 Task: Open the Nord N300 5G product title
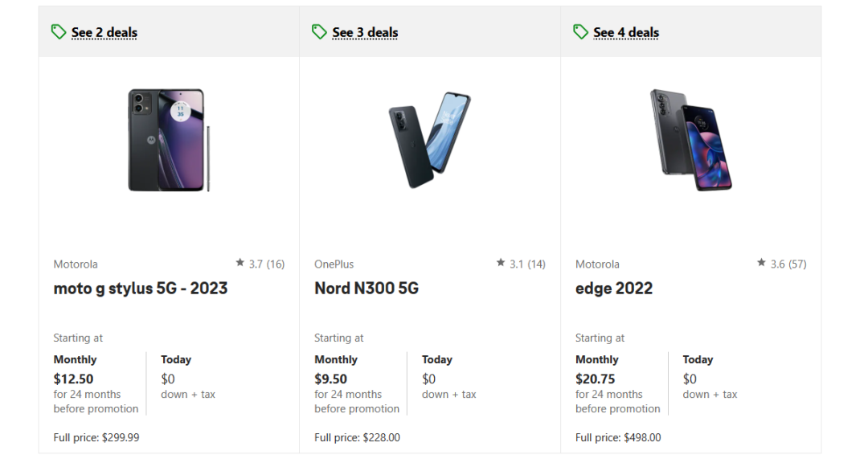coord(366,289)
